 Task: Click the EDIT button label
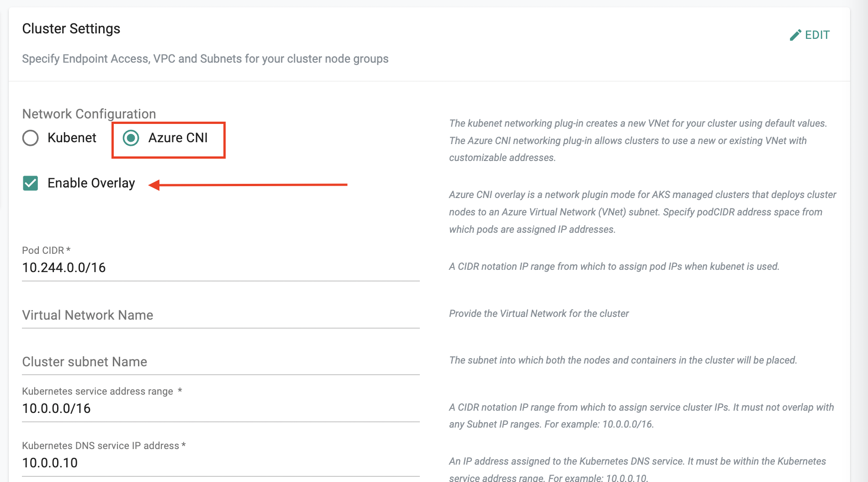coord(817,35)
